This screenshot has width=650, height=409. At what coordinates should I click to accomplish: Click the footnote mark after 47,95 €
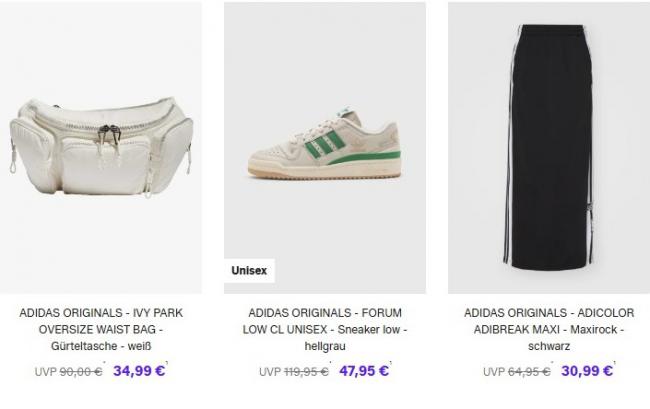(390, 363)
